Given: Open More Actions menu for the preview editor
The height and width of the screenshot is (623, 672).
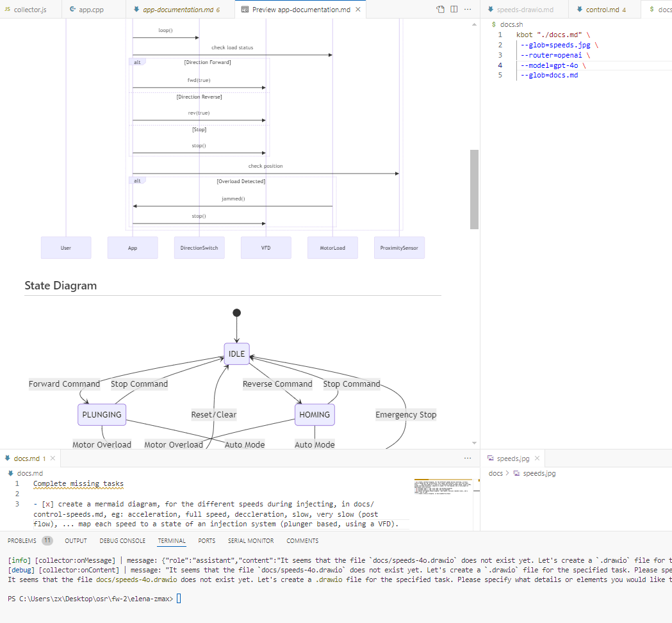Looking at the screenshot, I should click(x=468, y=10).
